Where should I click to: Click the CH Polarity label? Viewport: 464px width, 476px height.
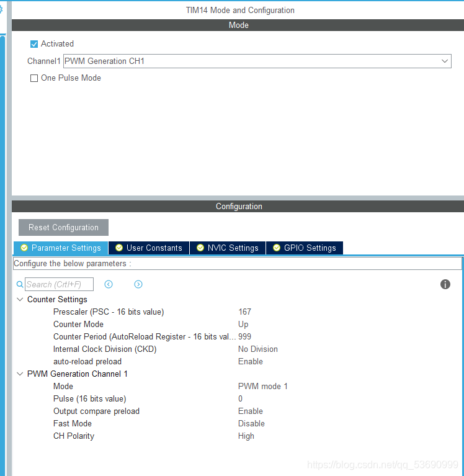[74, 436]
